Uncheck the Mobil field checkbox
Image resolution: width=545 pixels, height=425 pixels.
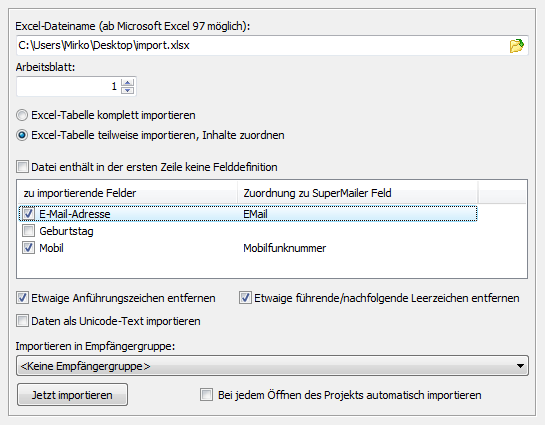(28, 247)
